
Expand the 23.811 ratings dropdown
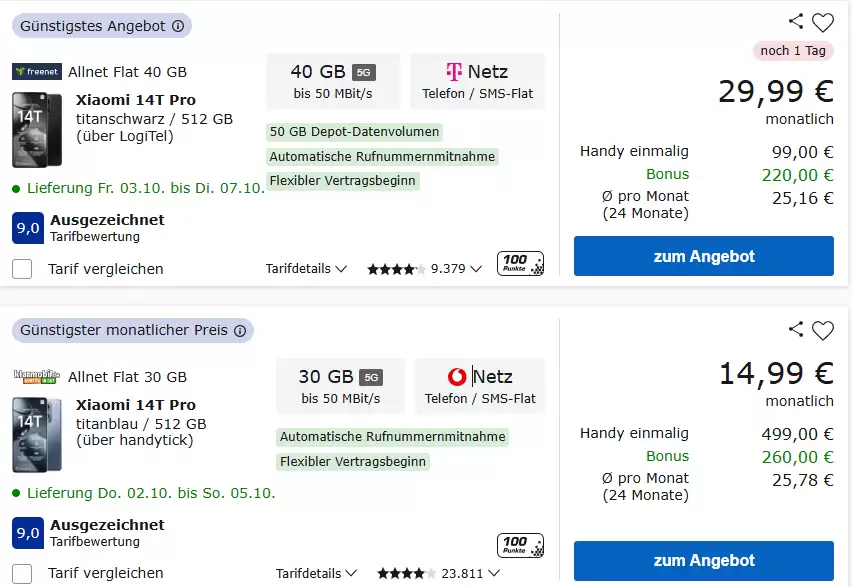click(x=490, y=573)
